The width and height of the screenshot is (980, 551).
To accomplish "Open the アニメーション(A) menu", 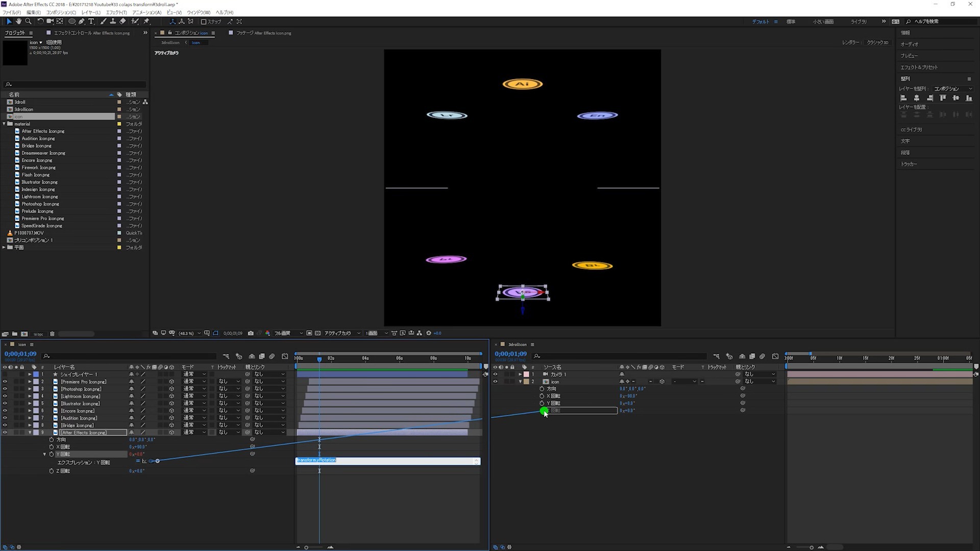I will tap(146, 12).
